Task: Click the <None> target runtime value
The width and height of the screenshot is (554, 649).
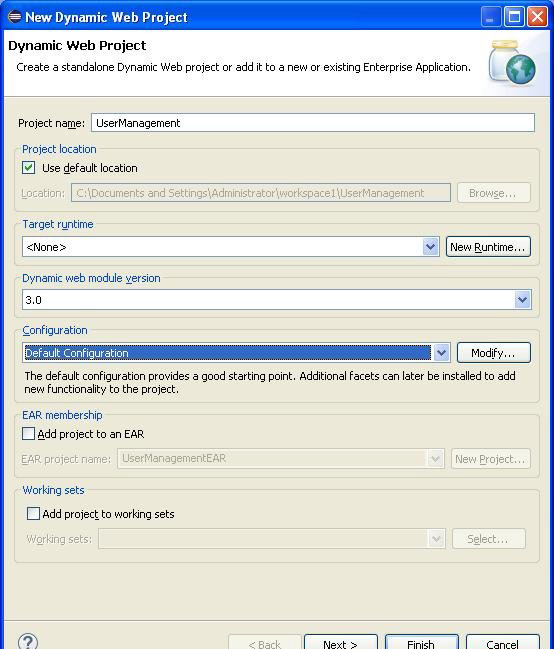Action: click(x=46, y=247)
